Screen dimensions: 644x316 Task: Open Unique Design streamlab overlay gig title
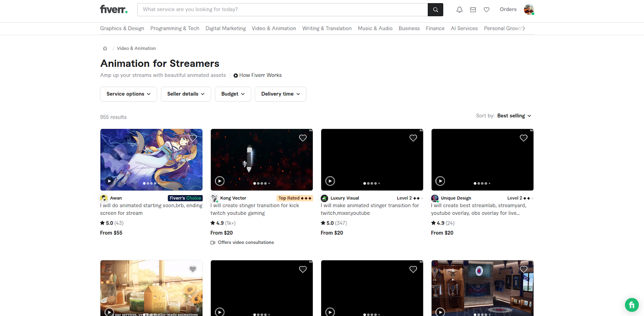click(479, 209)
